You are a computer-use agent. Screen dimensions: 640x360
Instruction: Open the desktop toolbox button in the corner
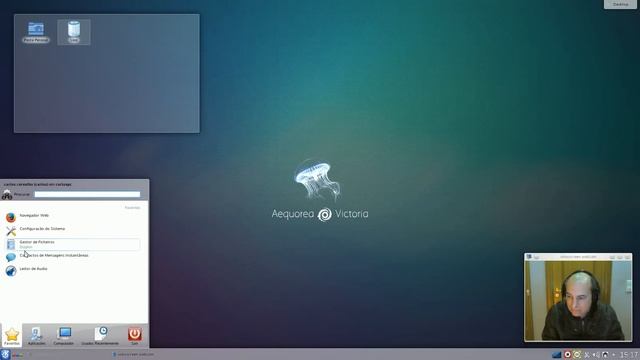pos(620,4)
